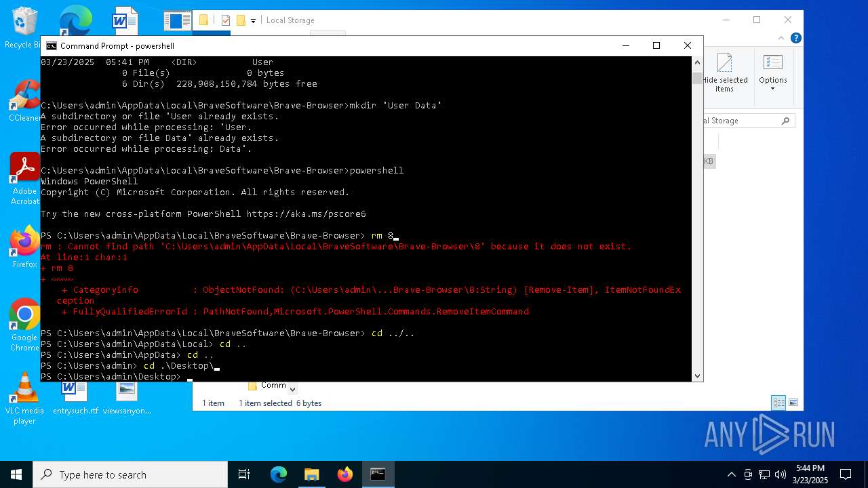The width and height of the screenshot is (868, 488).
Task: Open Google Chrome desktop shortcut
Action: [24, 325]
